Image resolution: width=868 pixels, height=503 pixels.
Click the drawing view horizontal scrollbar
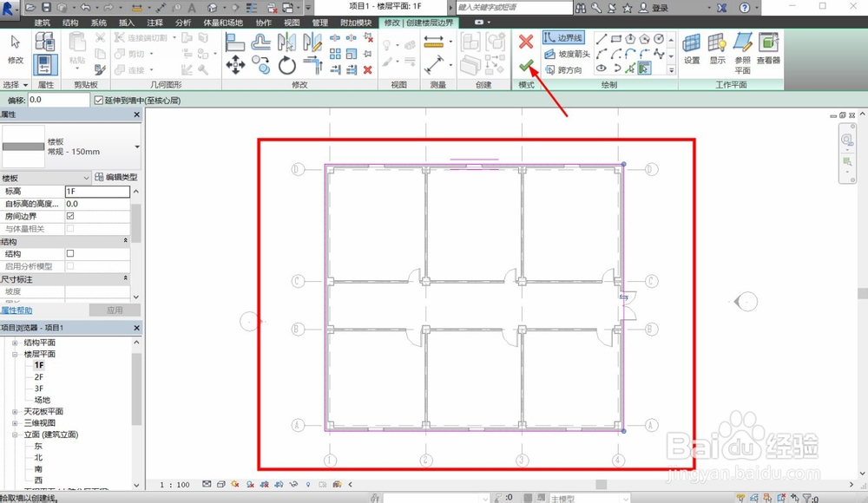click(x=601, y=484)
